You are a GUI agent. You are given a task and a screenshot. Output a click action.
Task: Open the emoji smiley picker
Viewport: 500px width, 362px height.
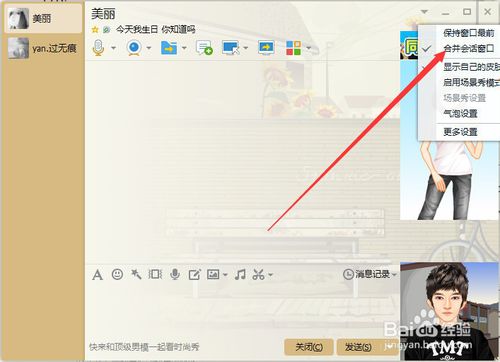[x=117, y=274]
